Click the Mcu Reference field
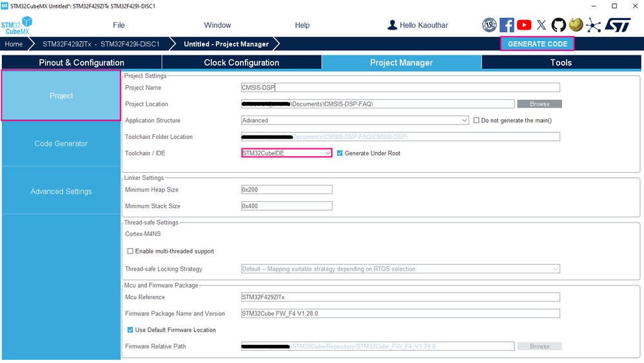The width and height of the screenshot is (644, 363). point(400,297)
